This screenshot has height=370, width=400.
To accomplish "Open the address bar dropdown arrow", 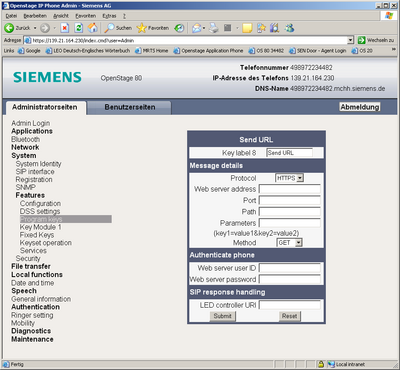I will (350, 40).
